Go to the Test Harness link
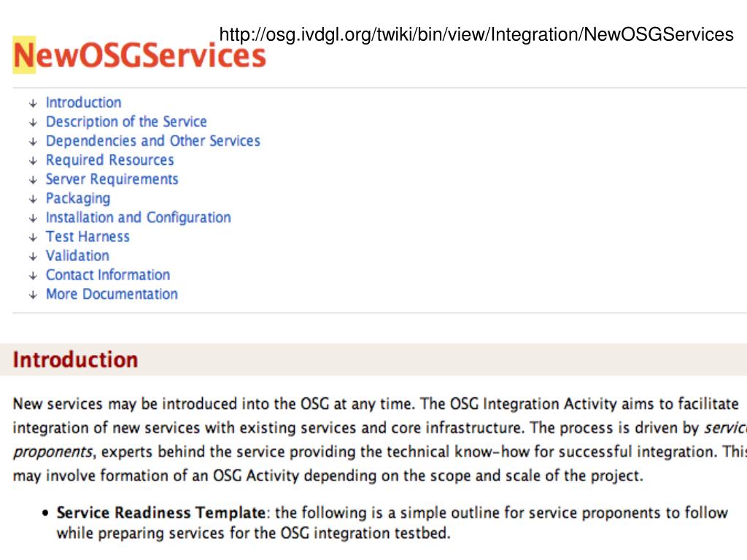Image resolution: width=747 pixels, height=560 pixels. (x=88, y=237)
